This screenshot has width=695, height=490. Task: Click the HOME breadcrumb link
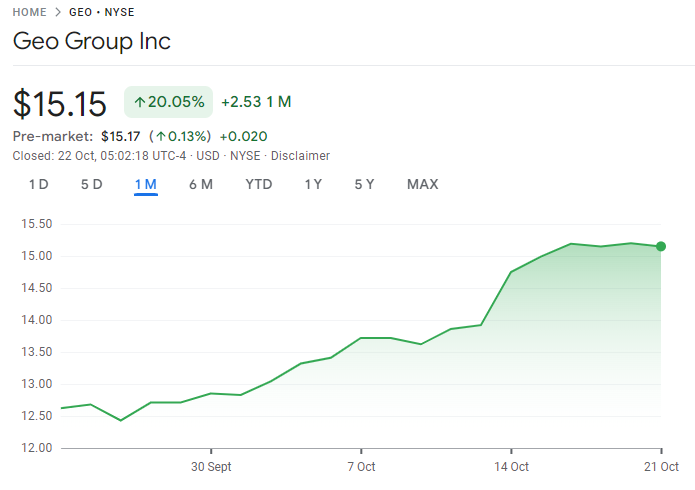[30, 12]
